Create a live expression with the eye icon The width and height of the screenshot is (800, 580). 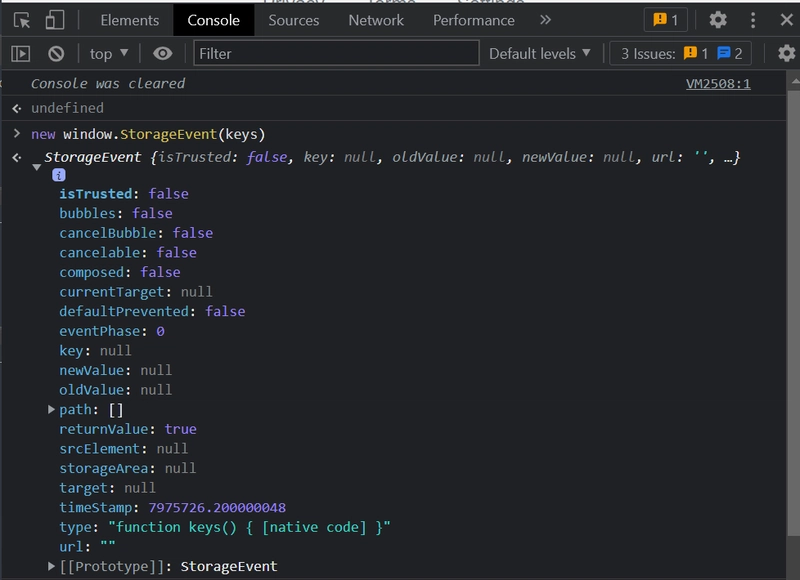click(163, 54)
